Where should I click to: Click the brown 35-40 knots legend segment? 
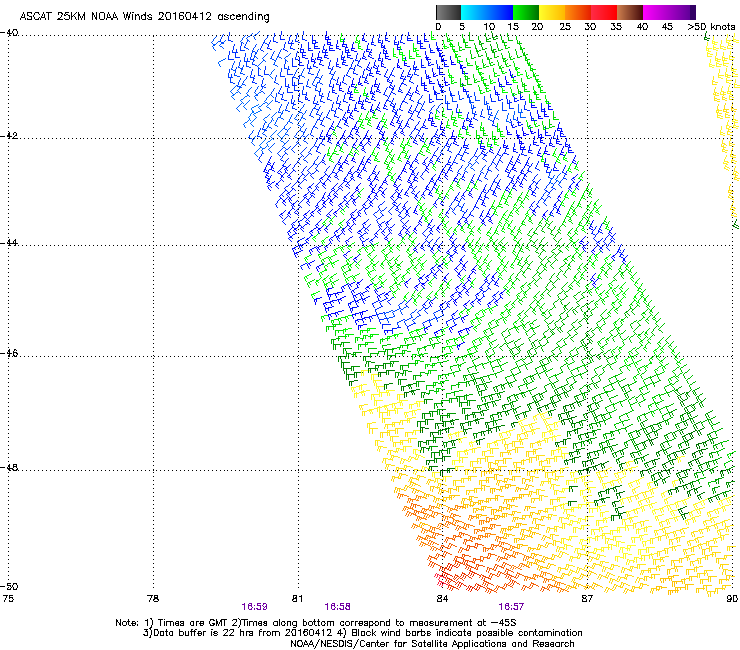pos(630,12)
